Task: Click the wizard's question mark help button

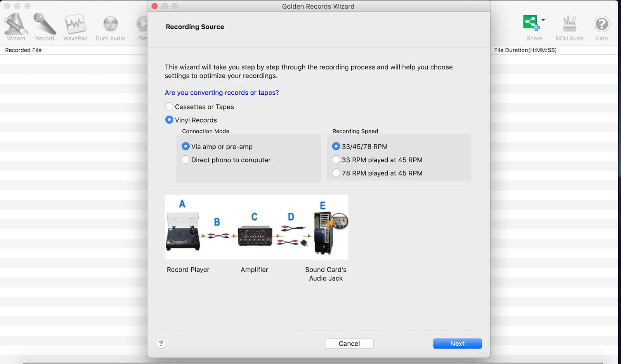Action: tap(161, 343)
